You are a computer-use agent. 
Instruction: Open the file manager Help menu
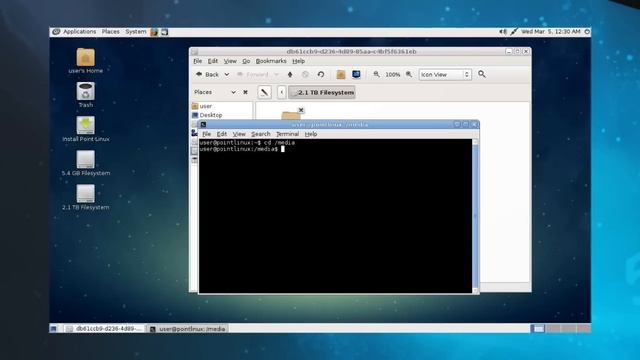tap(299, 61)
